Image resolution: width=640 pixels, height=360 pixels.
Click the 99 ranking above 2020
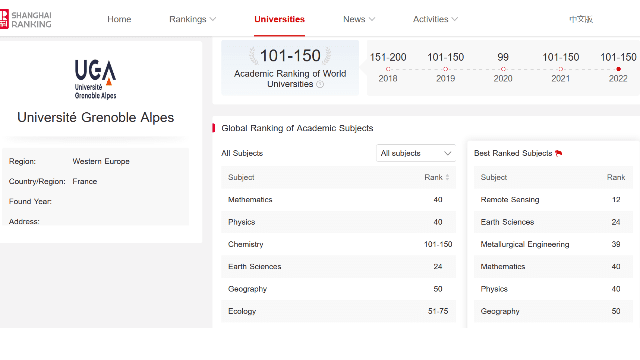pyautogui.click(x=503, y=57)
